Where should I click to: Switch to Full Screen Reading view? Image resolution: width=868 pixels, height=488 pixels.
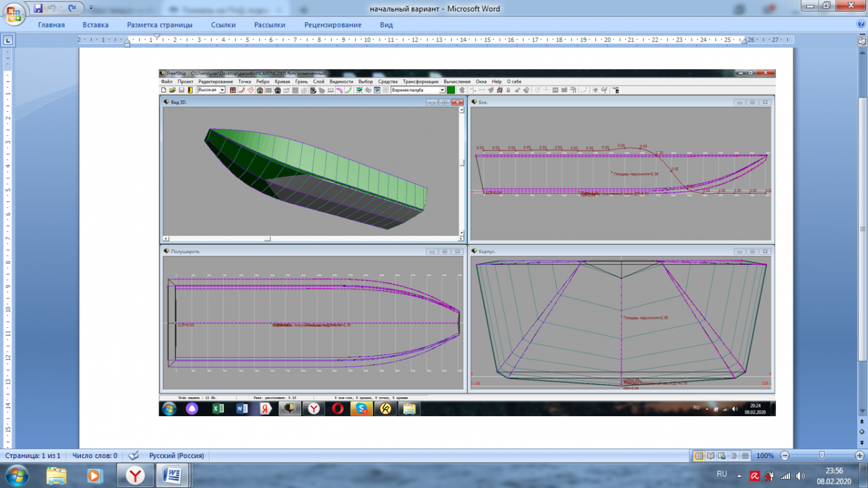(711, 456)
